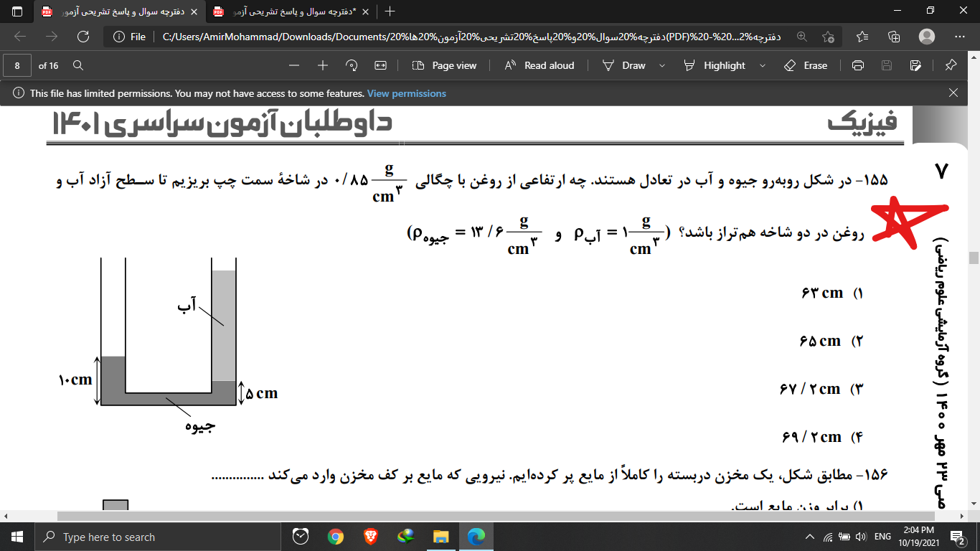
Task: Switch the ENG input language
Action: coord(883,537)
